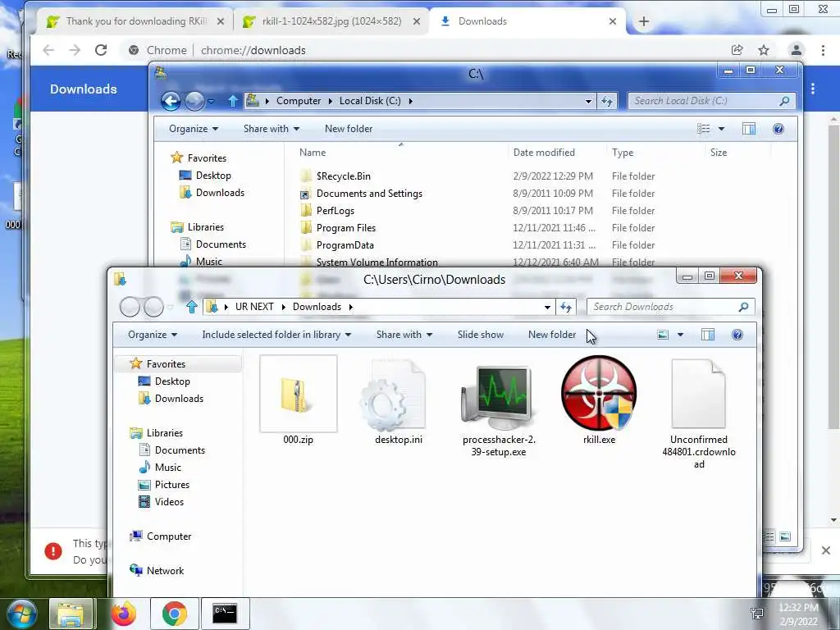Click New folder in Downloads window
This screenshot has width=840, height=630.
pos(552,335)
